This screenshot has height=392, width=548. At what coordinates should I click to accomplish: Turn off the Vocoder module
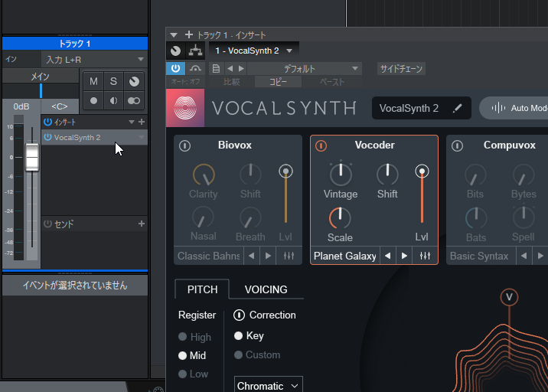point(321,145)
